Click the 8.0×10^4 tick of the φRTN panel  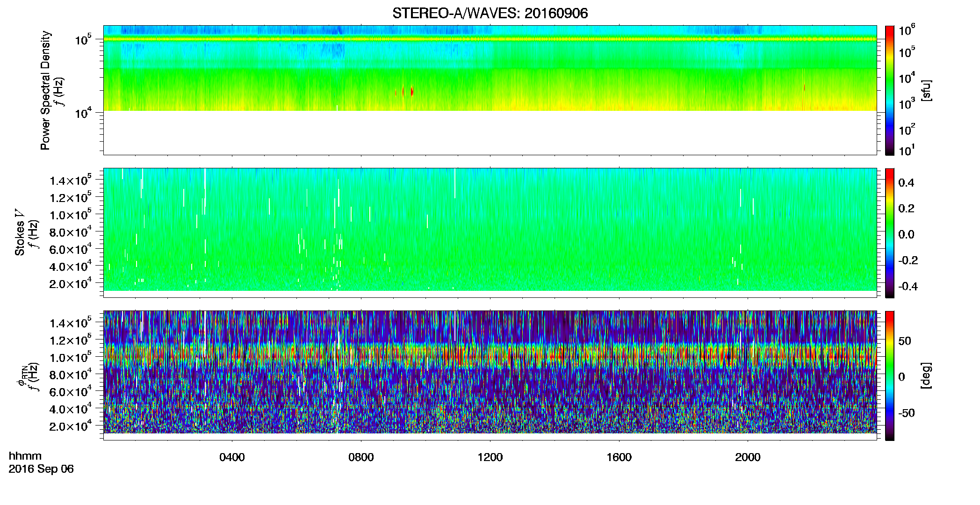[71, 375]
